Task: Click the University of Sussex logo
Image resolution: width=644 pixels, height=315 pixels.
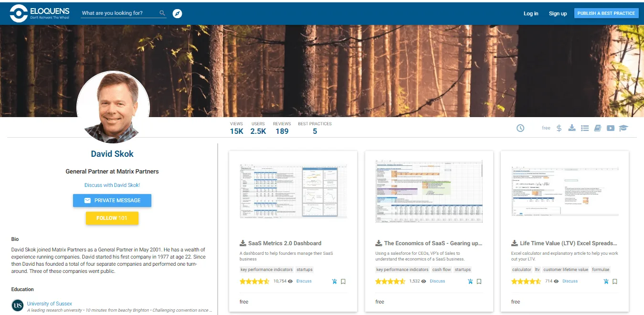Action: pyautogui.click(x=18, y=305)
